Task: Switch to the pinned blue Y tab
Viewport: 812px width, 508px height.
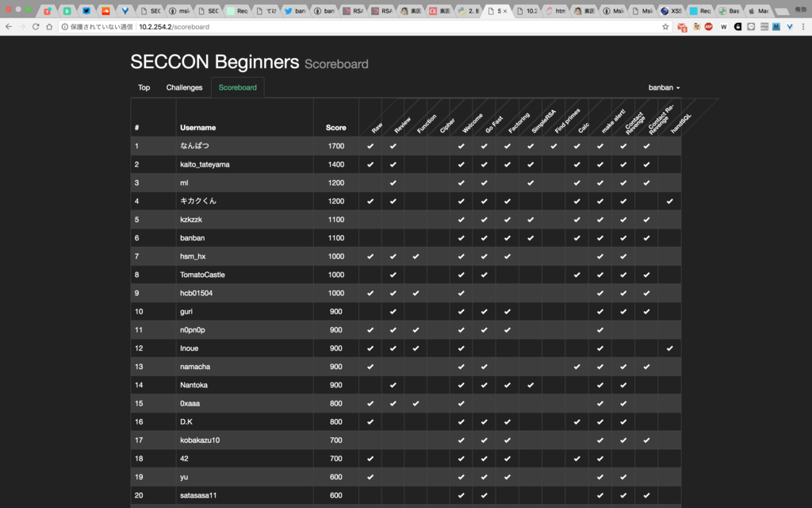Action: 124,10
